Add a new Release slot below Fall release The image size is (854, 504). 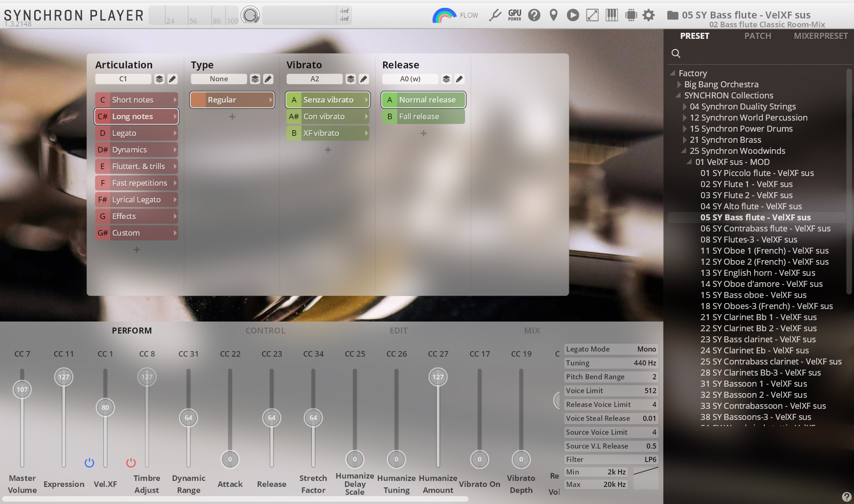click(x=424, y=133)
